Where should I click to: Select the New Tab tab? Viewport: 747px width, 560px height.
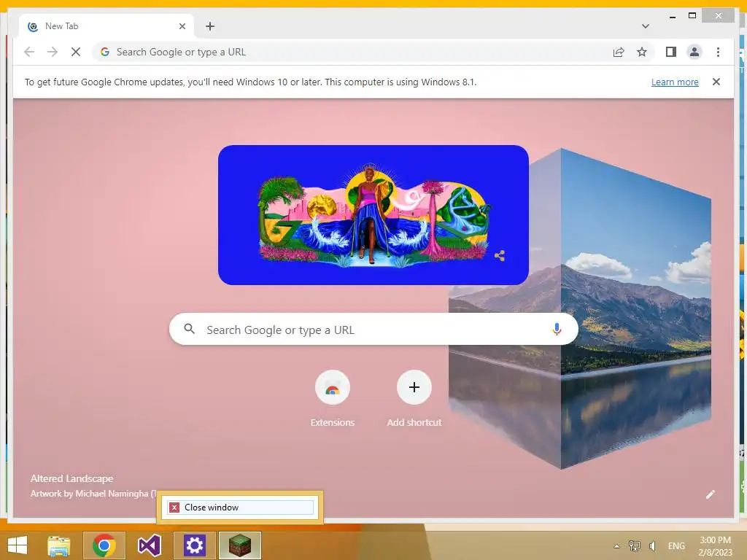coord(107,26)
